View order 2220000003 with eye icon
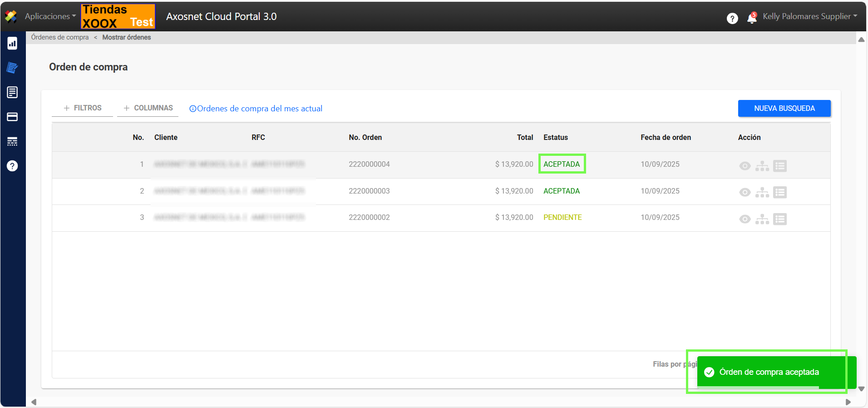 click(x=745, y=192)
